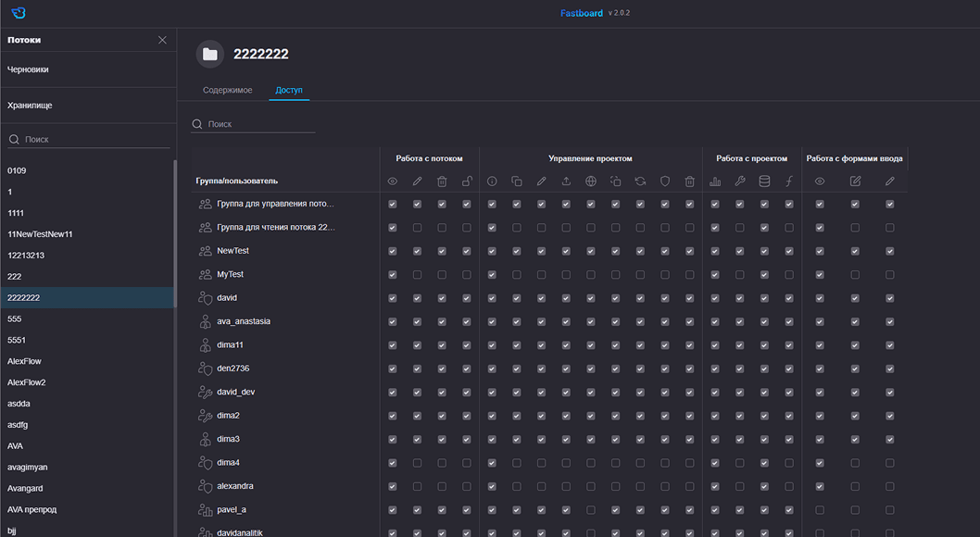Click the upload arrow column icon
This screenshot has width=980, height=537.
[566, 181]
